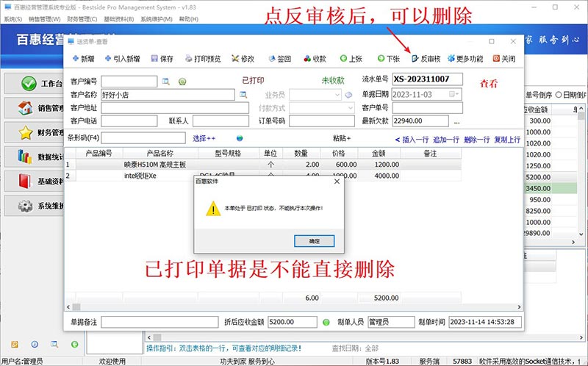Click the 删除一行 link
The height and width of the screenshot is (366, 588).
point(476,140)
